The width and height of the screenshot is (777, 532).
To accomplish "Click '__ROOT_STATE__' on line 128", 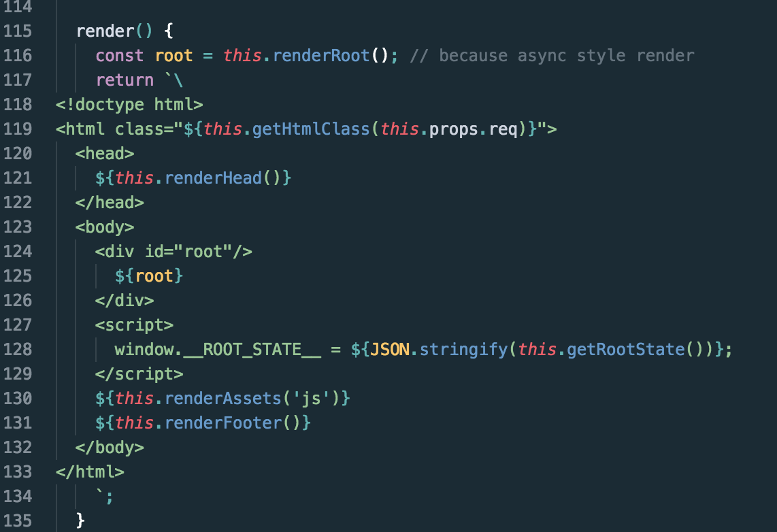I will [x=252, y=350].
